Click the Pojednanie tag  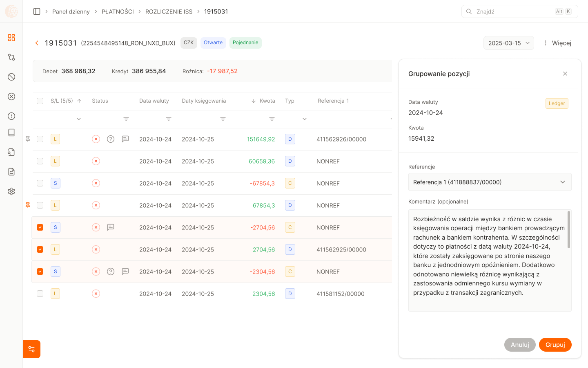pos(245,43)
